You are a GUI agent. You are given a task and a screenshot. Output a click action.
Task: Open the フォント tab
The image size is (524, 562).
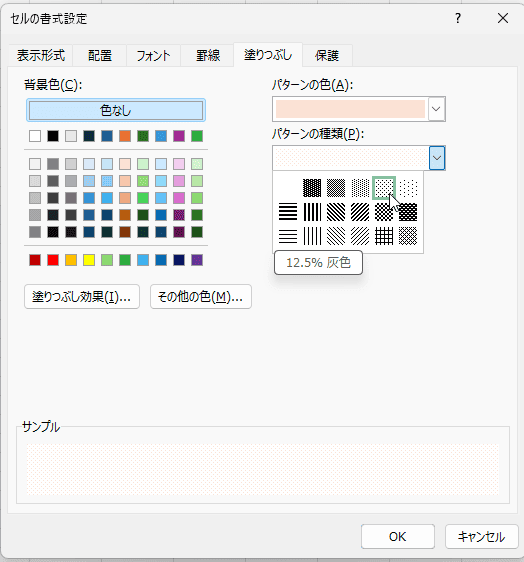tap(153, 56)
